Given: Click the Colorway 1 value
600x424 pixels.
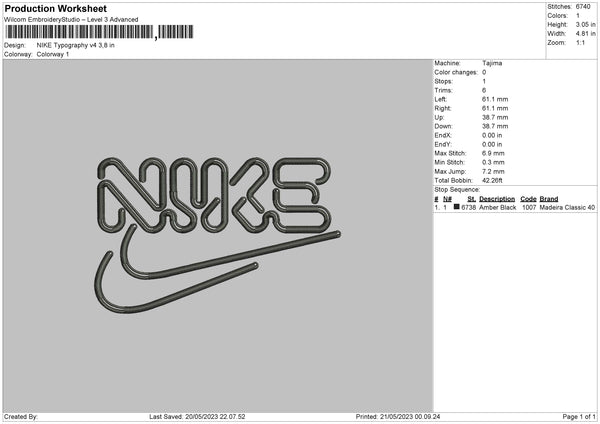Looking at the screenshot, I should [53, 54].
